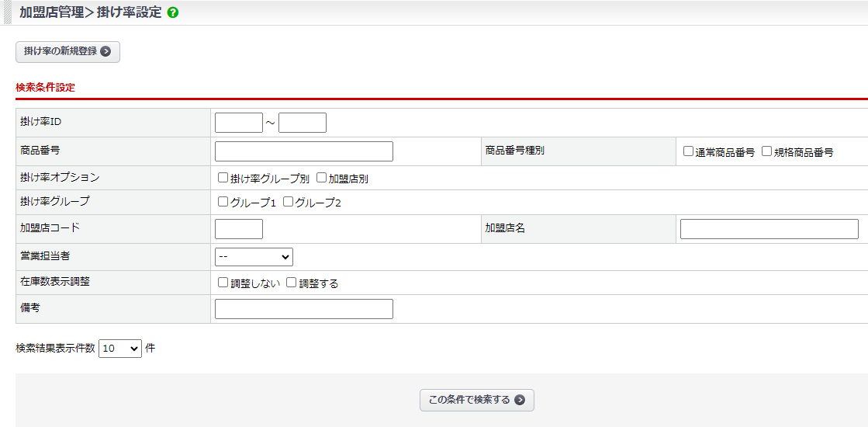Check the 調整する checkbox

tap(292, 283)
